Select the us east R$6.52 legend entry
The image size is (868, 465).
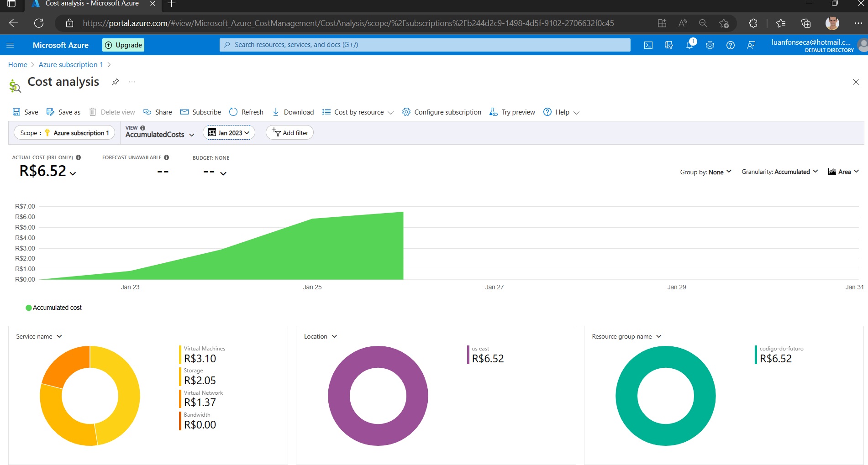pyautogui.click(x=485, y=355)
